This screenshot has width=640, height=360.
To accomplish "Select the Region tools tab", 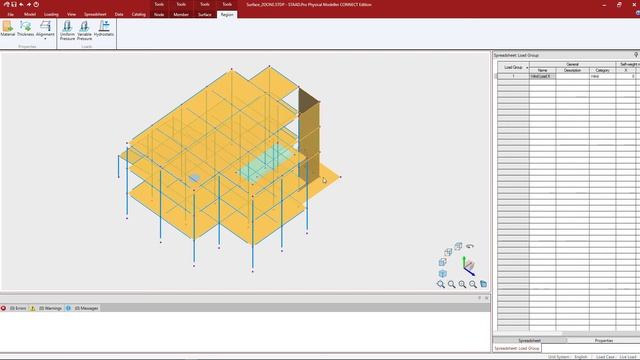I will [227, 14].
